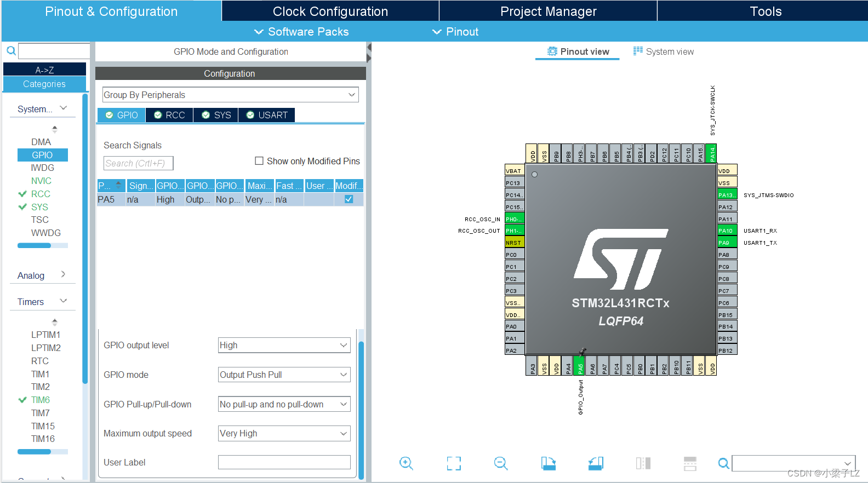Switch to Project Manager tab
The height and width of the screenshot is (483, 868).
click(x=548, y=11)
